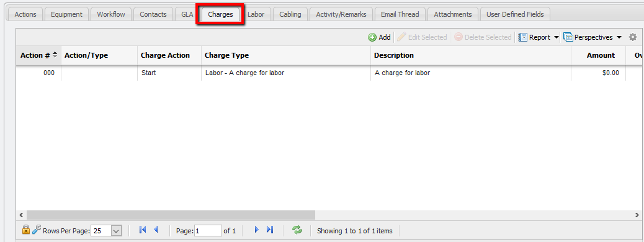Image resolution: width=644 pixels, height=242 pixels.
Task: Go to last page arrow
Action: coord(270,230)
